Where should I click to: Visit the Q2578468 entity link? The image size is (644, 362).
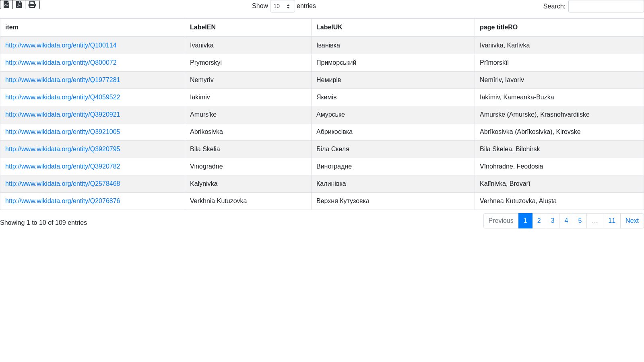click(62, 184)
